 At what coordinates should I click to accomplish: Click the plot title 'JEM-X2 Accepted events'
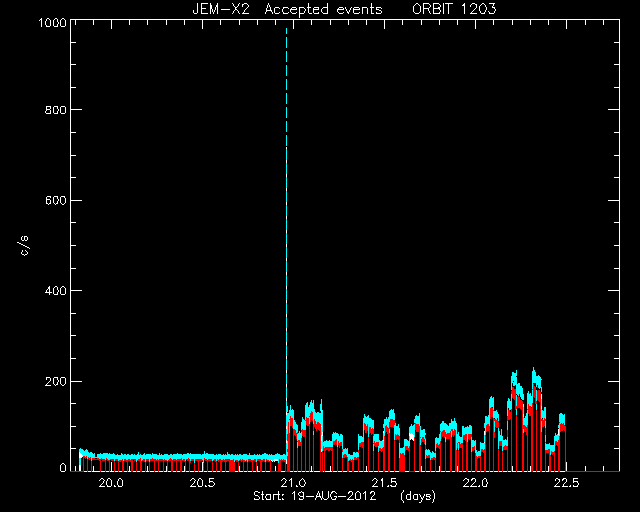287,9
